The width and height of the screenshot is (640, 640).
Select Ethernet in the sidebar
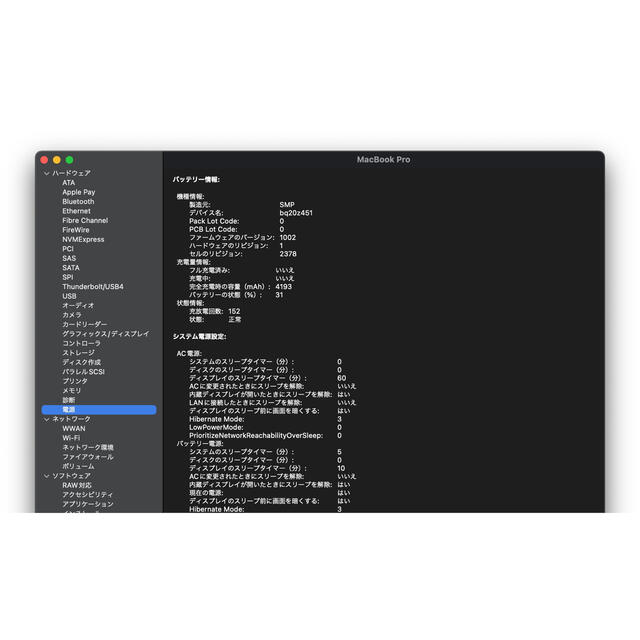click(x=76, y=211)
